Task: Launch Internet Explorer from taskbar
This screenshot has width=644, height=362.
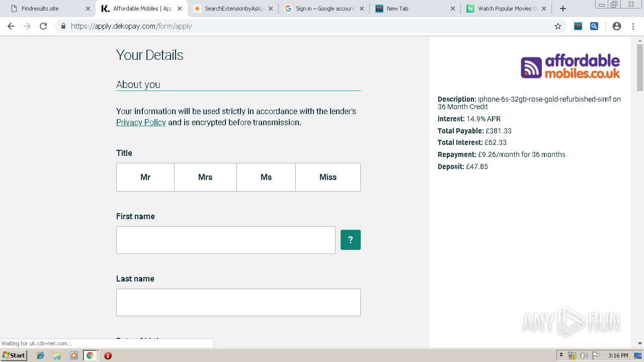Action: click(40, 355)
